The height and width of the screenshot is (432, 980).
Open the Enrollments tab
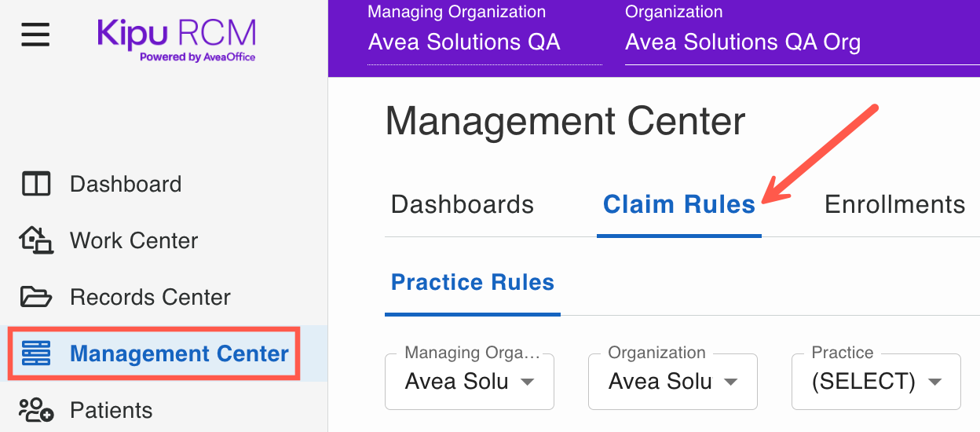[894, 205]
